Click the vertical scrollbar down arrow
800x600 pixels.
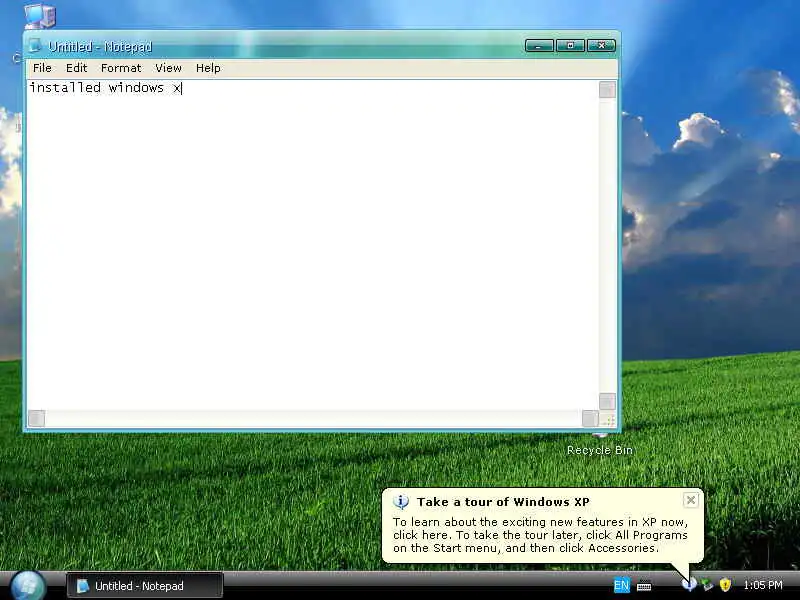pos(607,402)
